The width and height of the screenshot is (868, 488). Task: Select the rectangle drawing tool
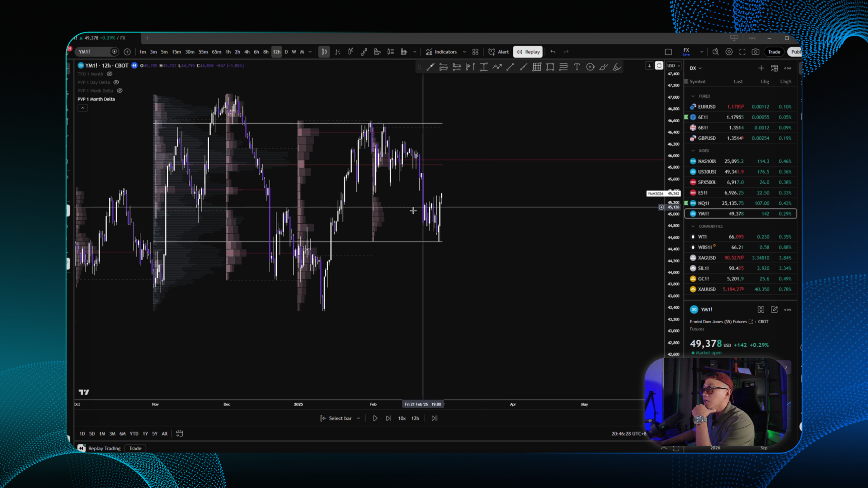tap(550, 67)
